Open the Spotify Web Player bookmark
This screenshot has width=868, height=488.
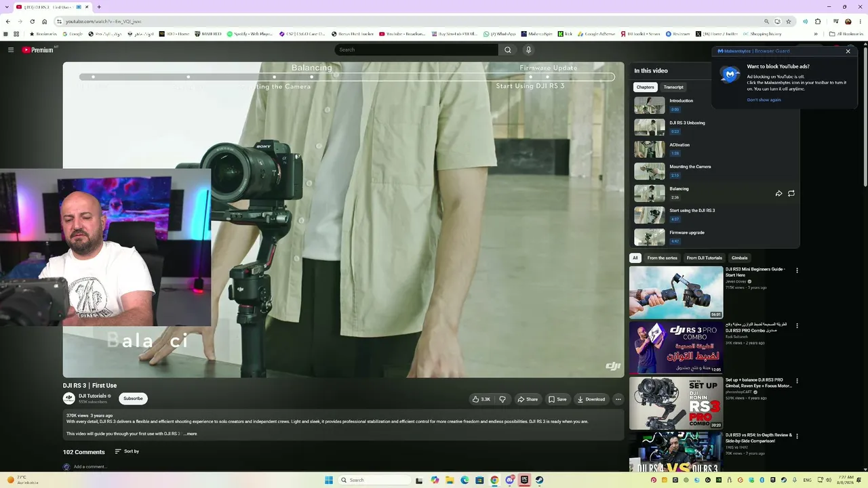click(250, 34)
